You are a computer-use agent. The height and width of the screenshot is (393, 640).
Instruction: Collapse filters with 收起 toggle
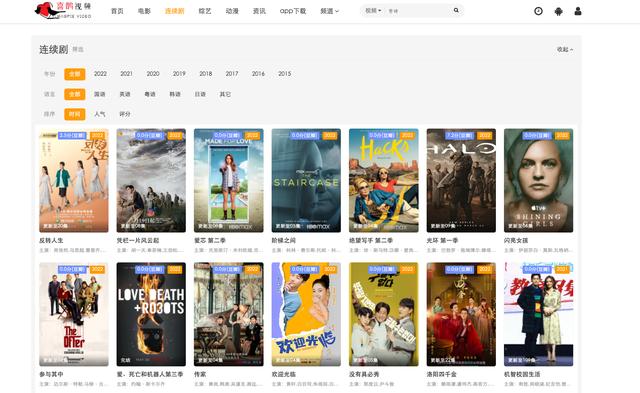coord(565,49)
